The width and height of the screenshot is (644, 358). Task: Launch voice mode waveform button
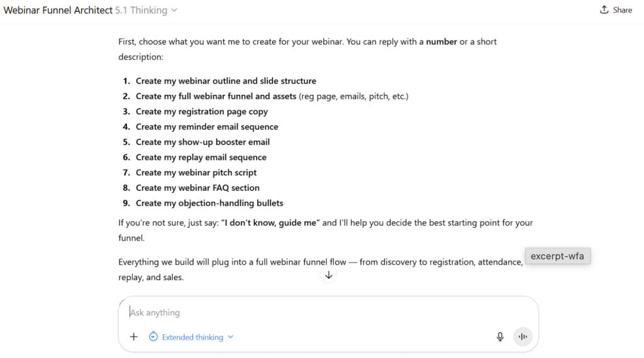523,337
